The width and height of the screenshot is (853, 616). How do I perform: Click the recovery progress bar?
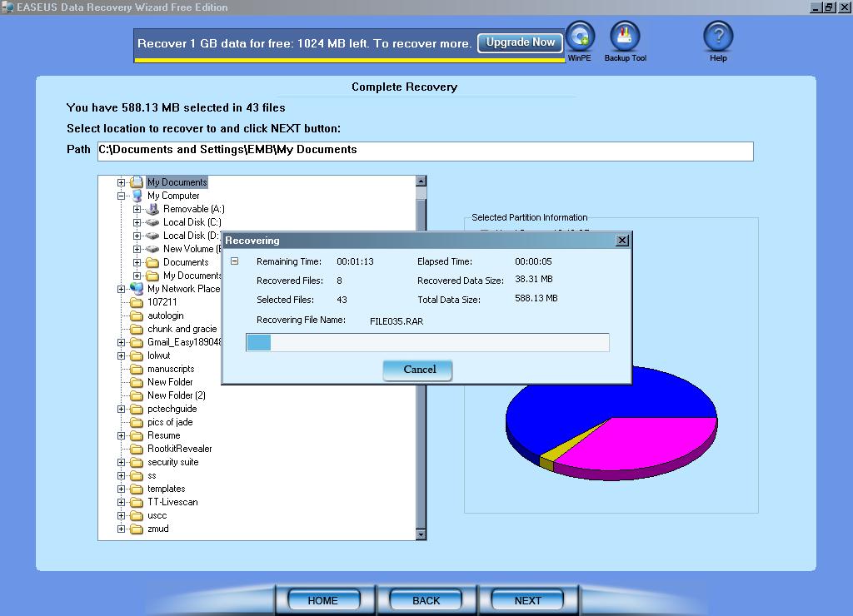coord(427,342)
